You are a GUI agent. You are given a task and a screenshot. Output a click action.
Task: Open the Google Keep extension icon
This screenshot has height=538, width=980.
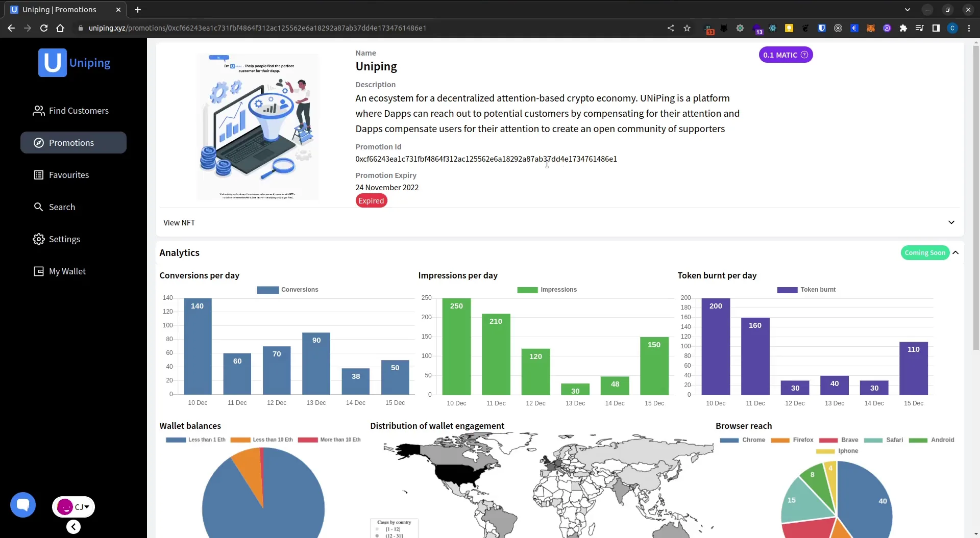(789, 28)
